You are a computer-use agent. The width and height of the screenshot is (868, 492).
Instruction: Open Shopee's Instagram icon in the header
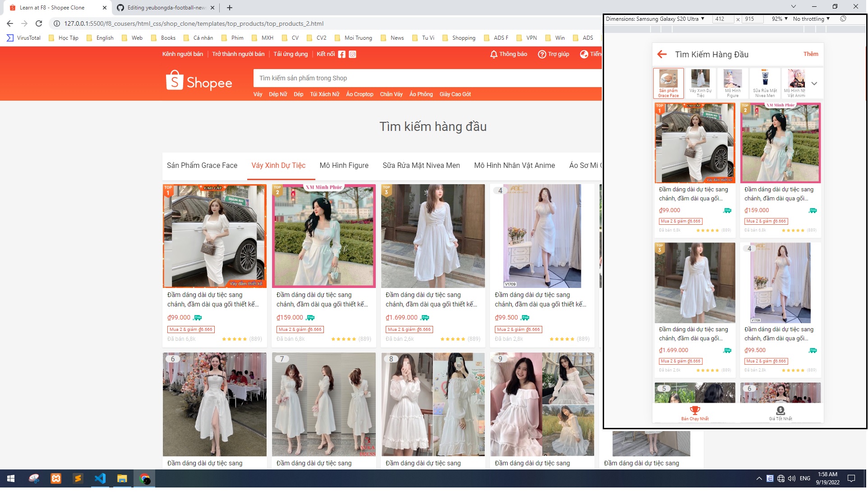pos(352,54)
